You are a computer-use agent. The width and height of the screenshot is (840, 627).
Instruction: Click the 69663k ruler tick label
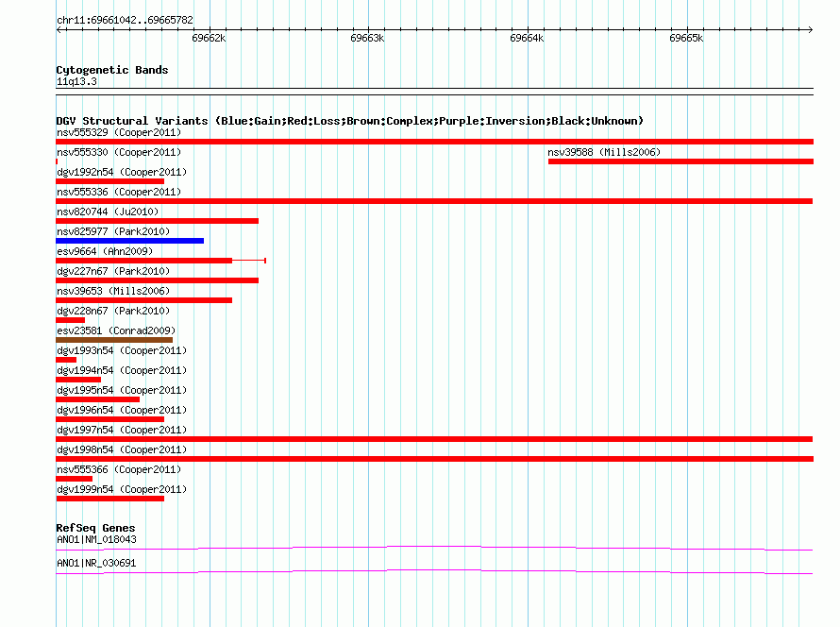[x=367, y=38]
